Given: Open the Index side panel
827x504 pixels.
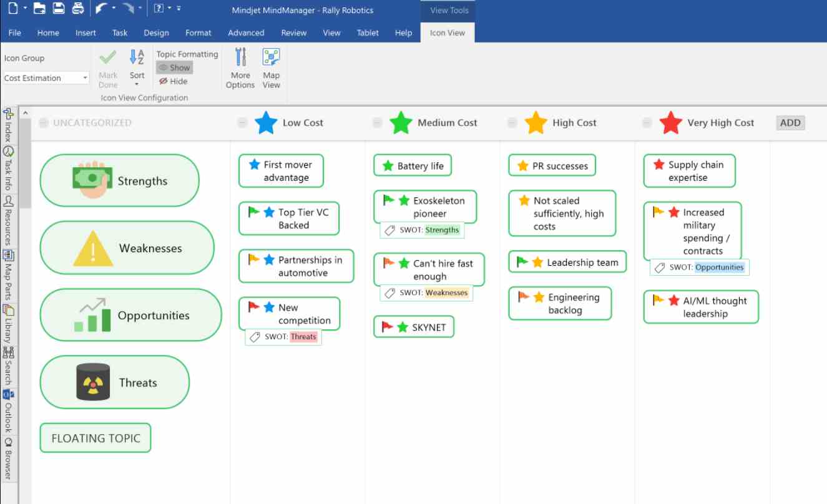Looking at the screenshot, I should tap(8, 125).
